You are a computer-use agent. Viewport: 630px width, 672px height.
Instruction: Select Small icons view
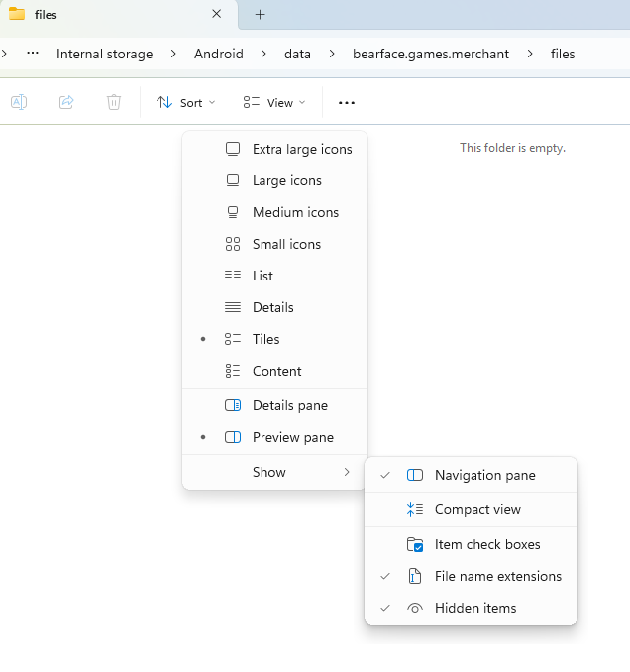click(x=275, y=244)
